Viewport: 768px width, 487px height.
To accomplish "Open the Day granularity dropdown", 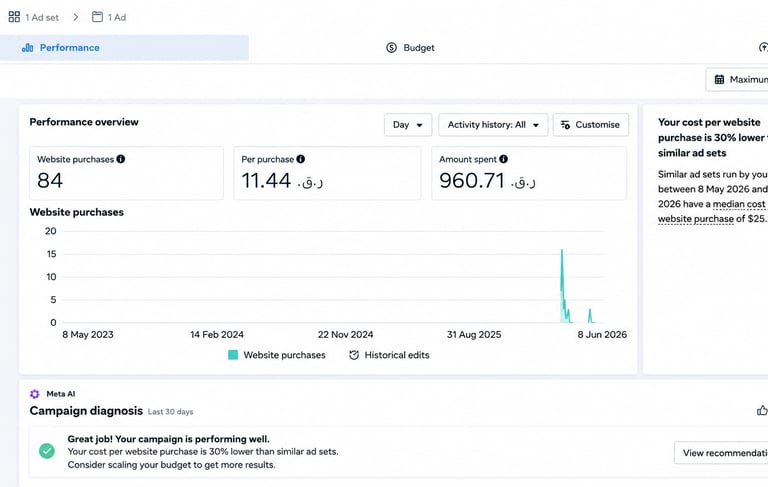I will pos(408,125).
